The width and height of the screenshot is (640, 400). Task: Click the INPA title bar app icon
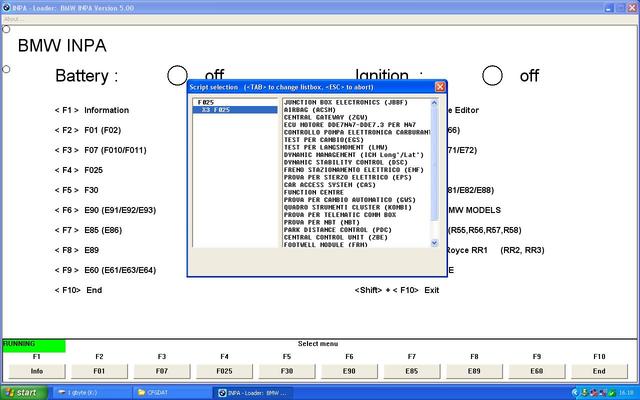(x=6, y=7)
